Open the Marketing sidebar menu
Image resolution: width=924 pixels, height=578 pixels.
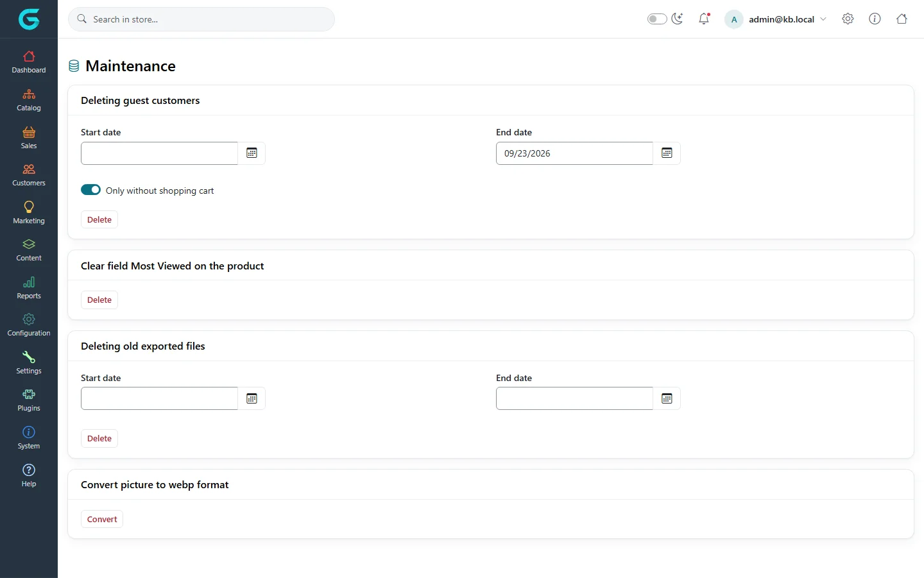29,213
